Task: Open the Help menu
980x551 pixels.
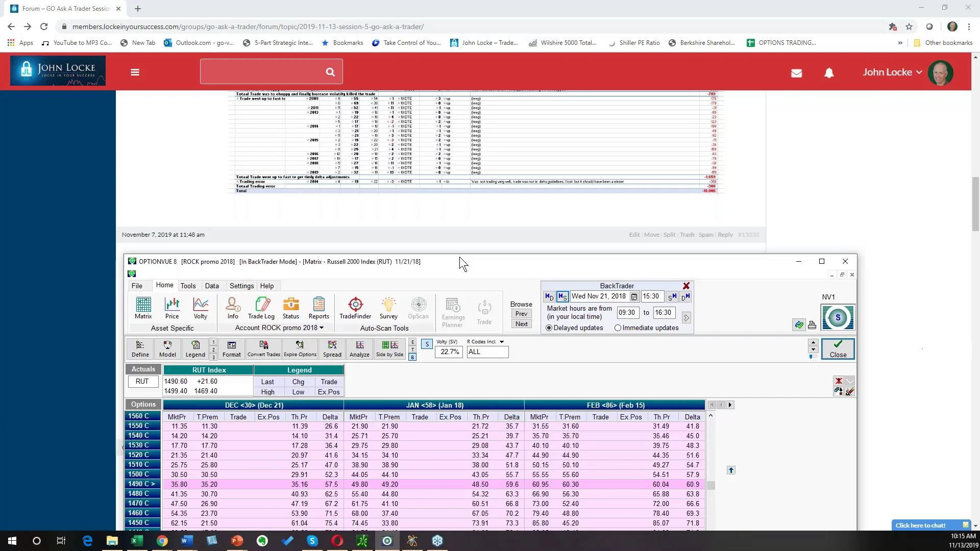Action: point(267,286)
